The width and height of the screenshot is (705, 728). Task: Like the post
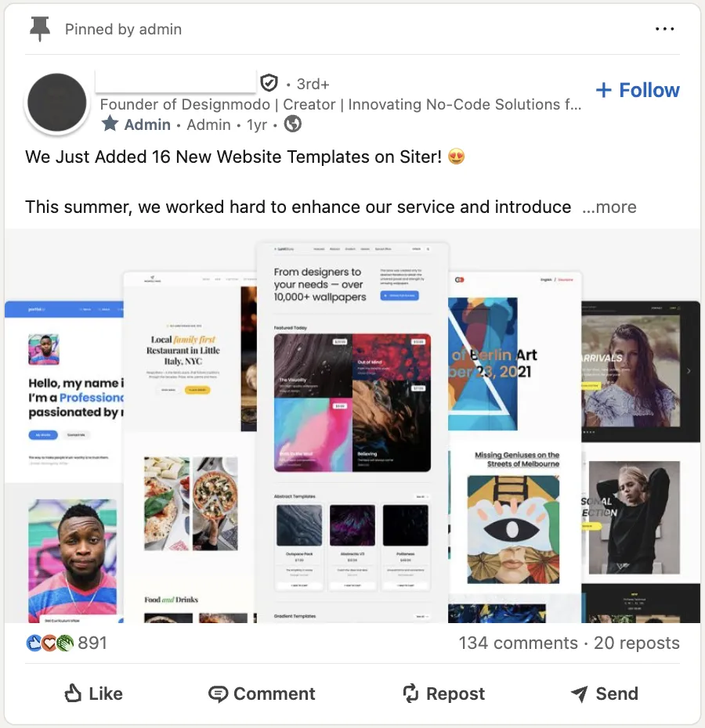pos(93,694)
